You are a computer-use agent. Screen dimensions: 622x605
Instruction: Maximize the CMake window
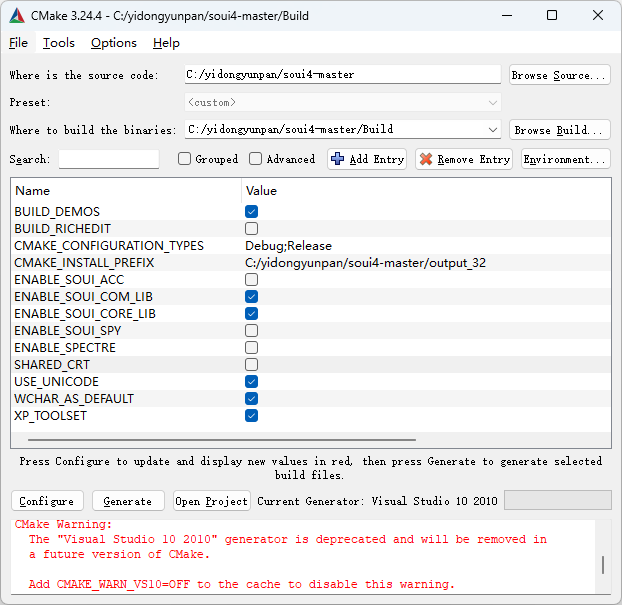click(551, 15)
